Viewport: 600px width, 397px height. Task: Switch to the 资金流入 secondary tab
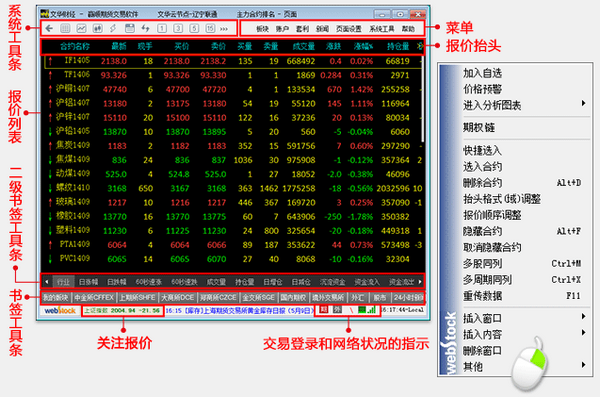click(x=367, y=282)
